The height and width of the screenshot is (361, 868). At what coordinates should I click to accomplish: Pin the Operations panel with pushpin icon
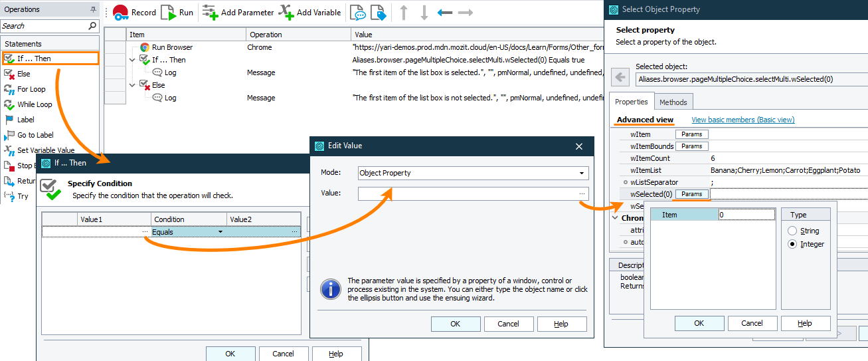pos(93,9)
